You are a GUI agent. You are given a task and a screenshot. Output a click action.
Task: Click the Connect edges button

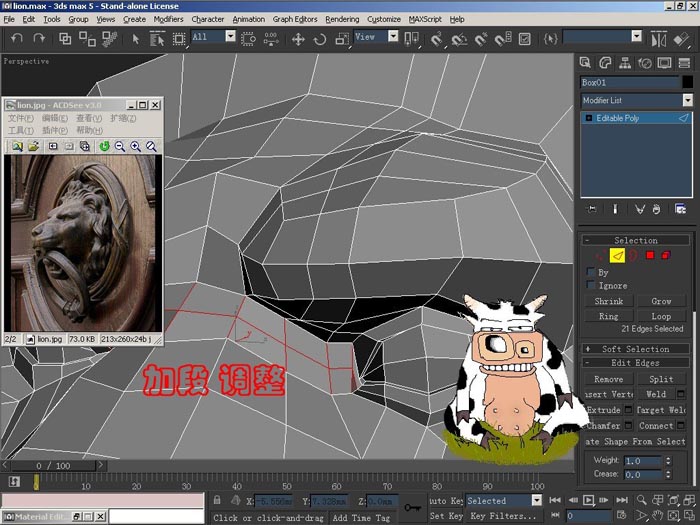(x=656, y=425)
